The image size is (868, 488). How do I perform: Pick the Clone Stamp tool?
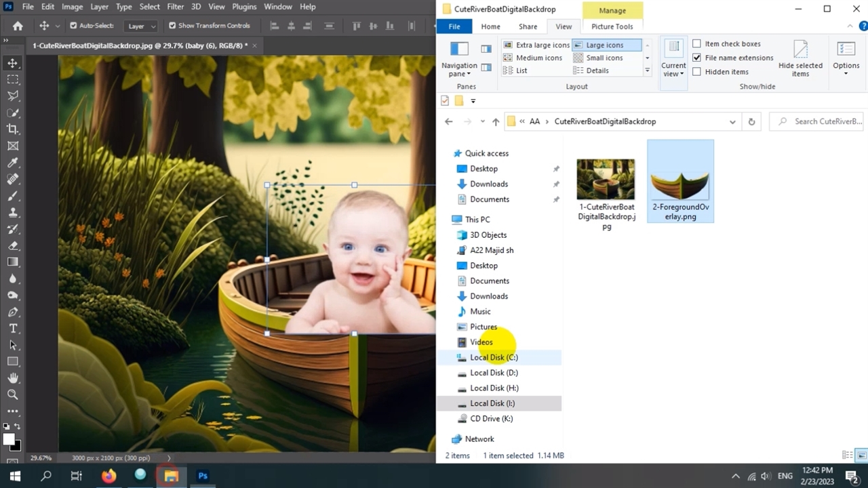point(13,212)
